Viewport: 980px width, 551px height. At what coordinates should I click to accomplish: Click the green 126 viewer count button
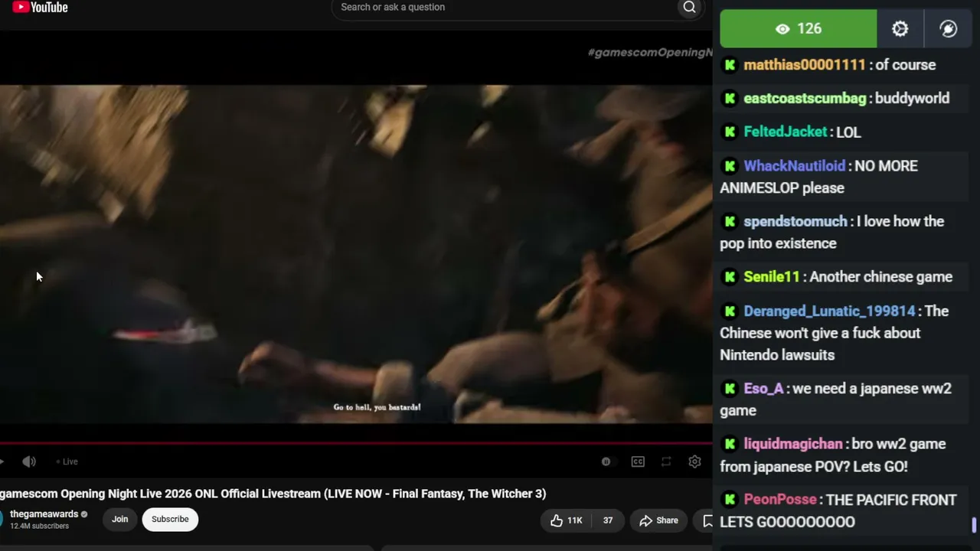point(799,29)
